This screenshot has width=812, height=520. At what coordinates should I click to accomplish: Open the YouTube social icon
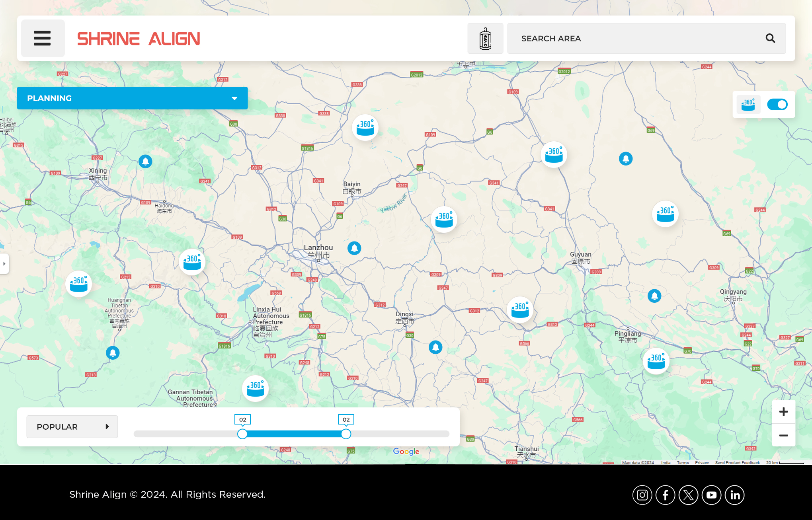tap(711, 495)
